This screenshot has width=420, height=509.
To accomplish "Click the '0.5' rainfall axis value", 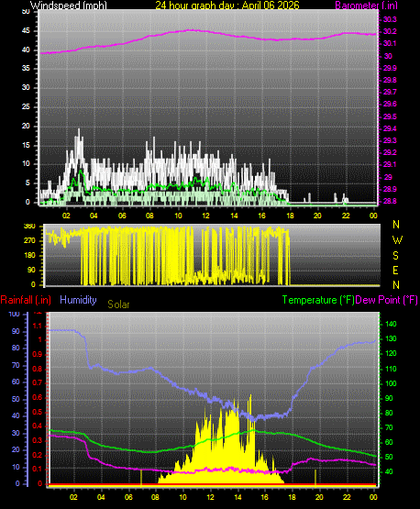I will 38,413.
